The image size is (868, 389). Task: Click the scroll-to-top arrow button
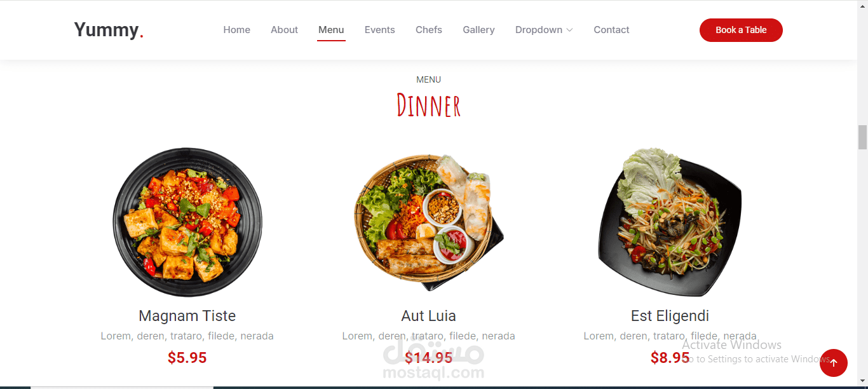[x=833, y=363]
